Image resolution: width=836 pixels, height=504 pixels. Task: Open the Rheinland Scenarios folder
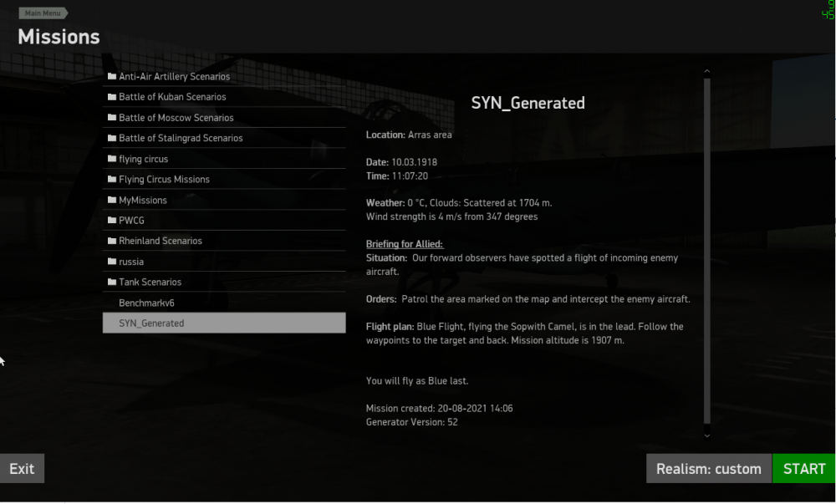pos(224,241)
